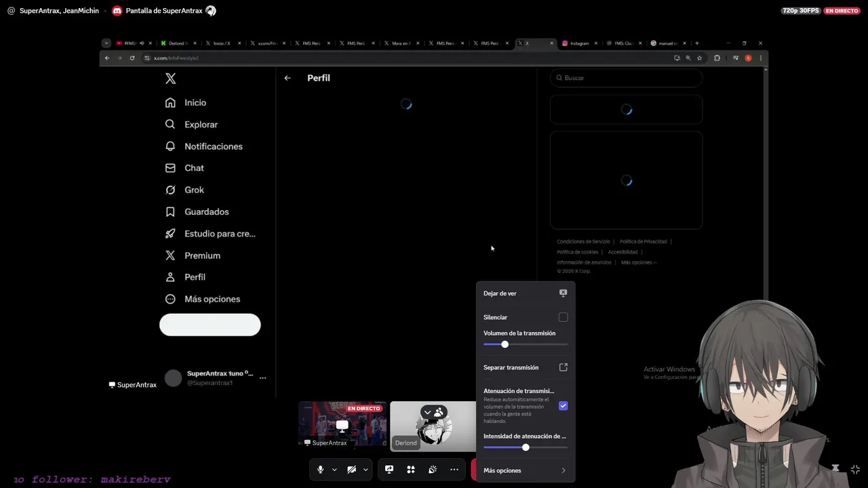Expand Más opciones in X sidebar

(203, 299)
